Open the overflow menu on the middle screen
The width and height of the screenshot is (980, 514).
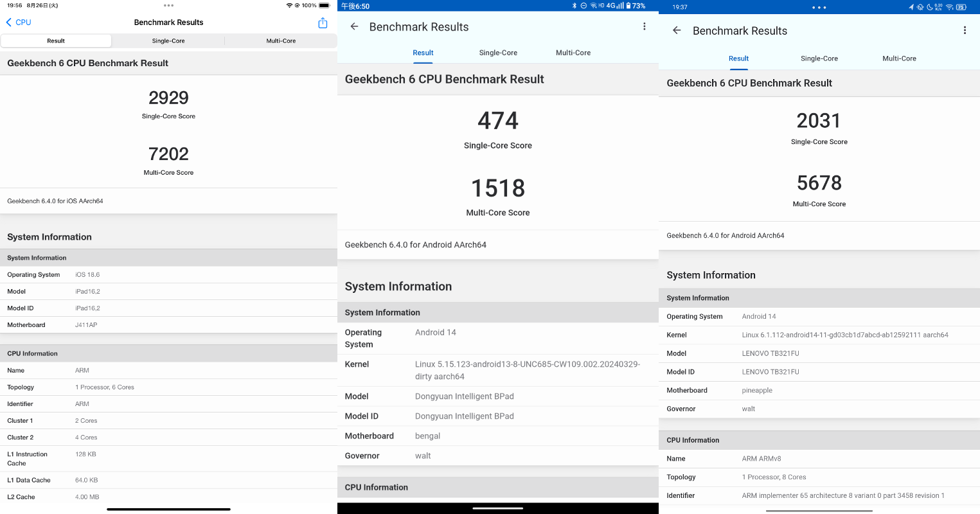point(645,26)
